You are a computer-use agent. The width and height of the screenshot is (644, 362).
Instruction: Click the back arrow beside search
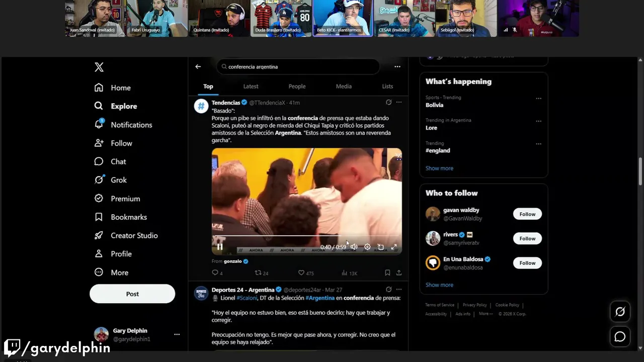198,66
